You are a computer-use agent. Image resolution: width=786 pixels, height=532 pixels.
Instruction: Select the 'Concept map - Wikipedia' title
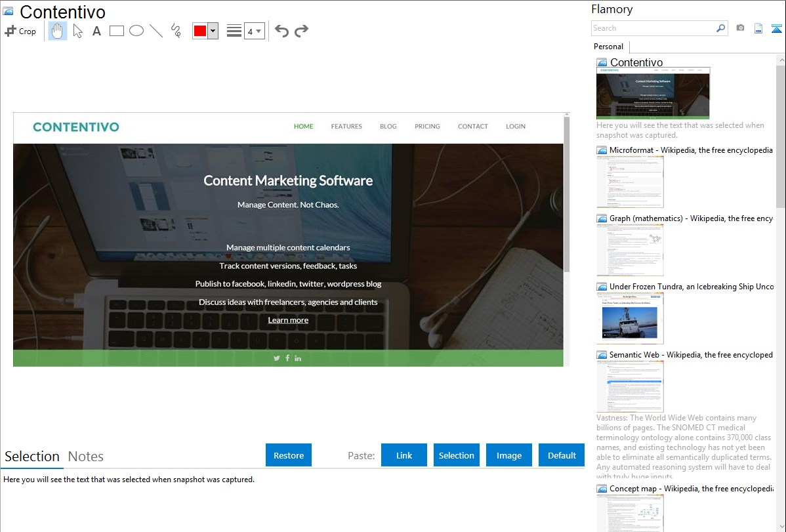(x=692, y=488)
